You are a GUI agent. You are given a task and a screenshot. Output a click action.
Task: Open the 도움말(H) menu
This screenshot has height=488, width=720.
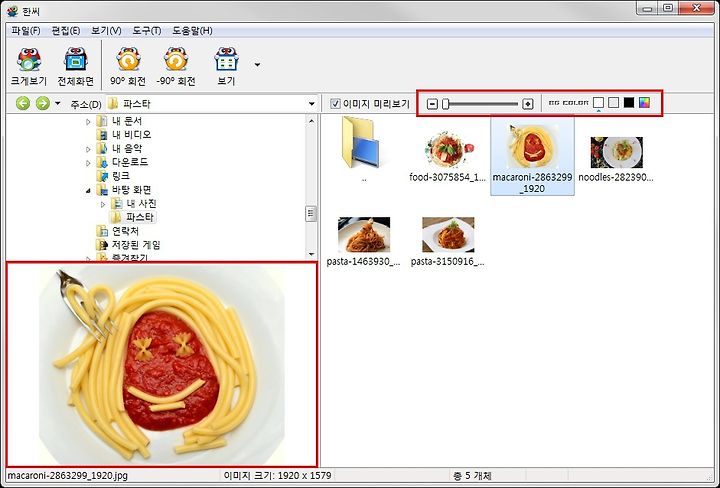point(192,31)
